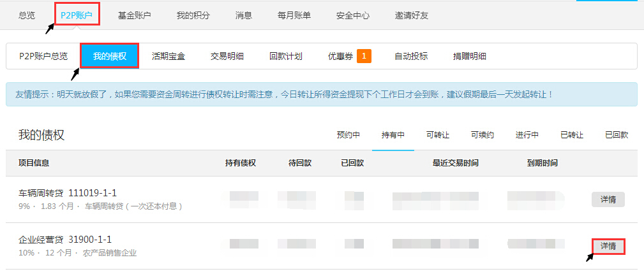Switch to 基金账户 tab
Viewport: 644px width, 274px height.
coord(134,15)
